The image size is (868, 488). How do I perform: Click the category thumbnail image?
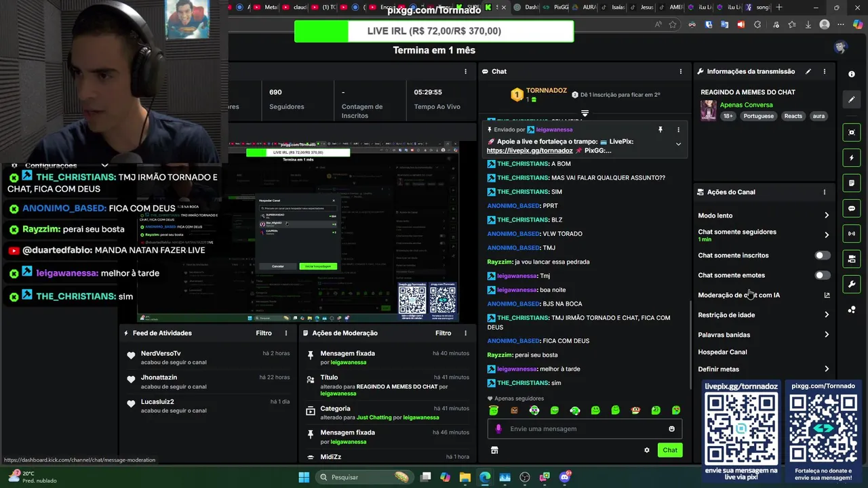point(709,110)
